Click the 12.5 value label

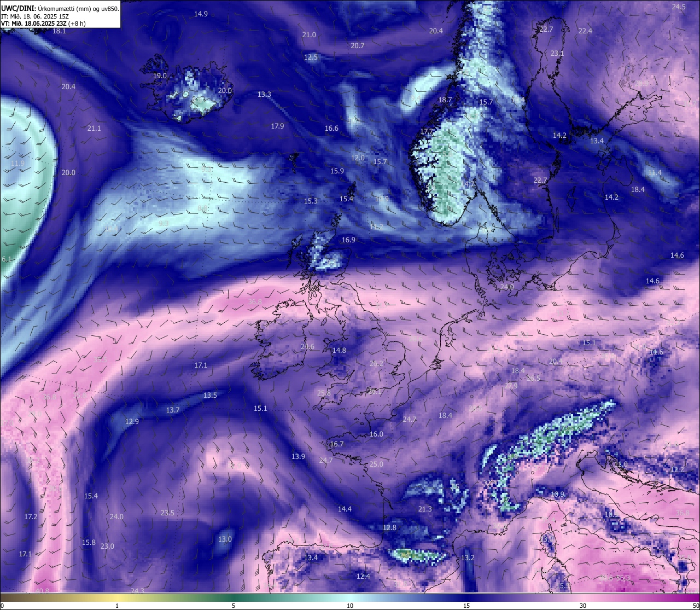311,57
